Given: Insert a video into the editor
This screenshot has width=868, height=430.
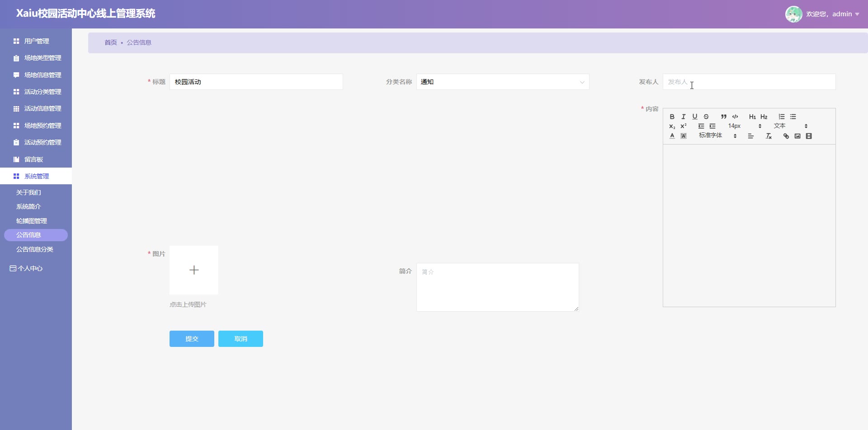Looking at the screenshot, I should click(x=809, y=136).
